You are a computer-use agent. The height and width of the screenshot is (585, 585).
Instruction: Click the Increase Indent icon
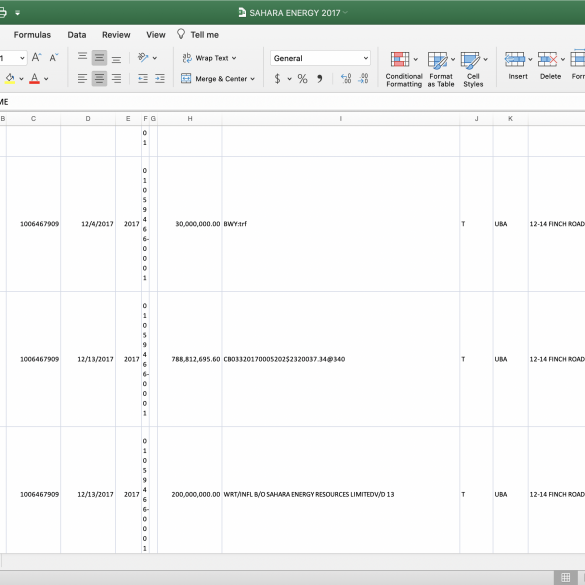[x=160, y=79]
